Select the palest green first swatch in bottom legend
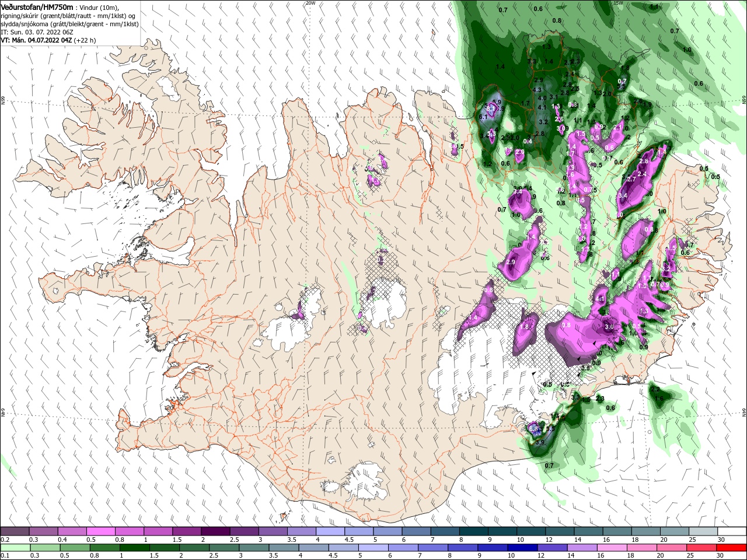 (x=15, y=548)
